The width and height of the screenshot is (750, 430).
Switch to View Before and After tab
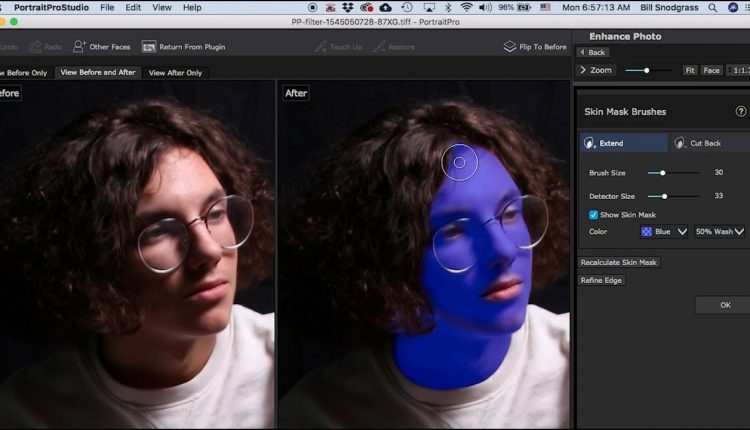(x=98, y=72)
